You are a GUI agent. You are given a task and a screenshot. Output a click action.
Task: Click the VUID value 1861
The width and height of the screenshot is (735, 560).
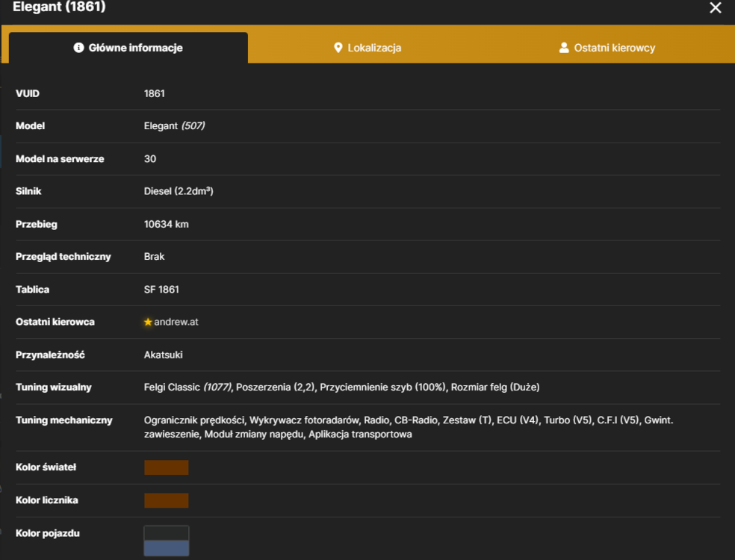[154, 94]
